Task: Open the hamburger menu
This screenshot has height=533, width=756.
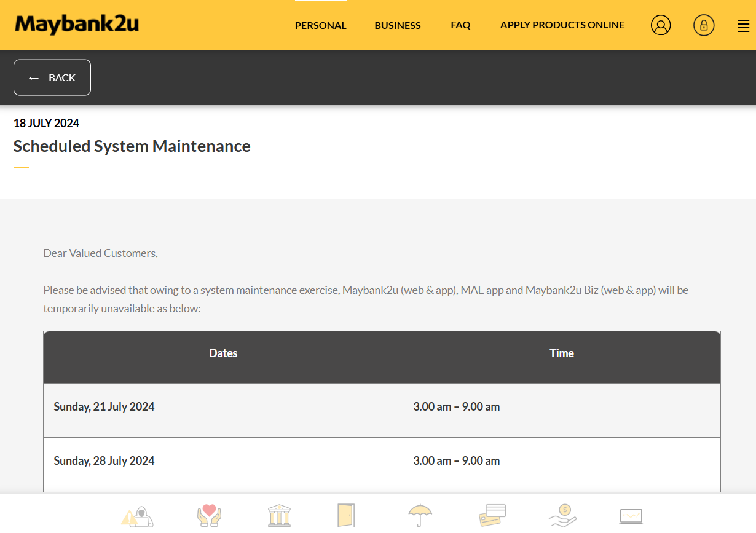Action: tap(743, 26)
